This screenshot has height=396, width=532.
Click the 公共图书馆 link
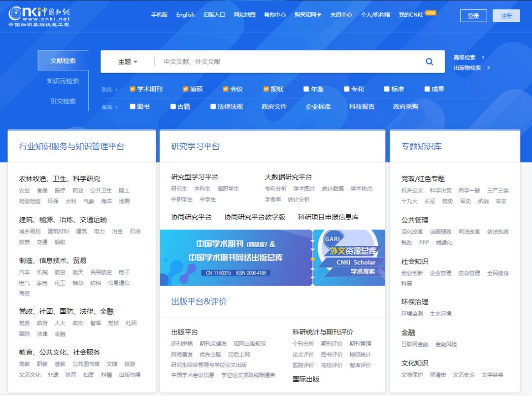pos(86,364)
